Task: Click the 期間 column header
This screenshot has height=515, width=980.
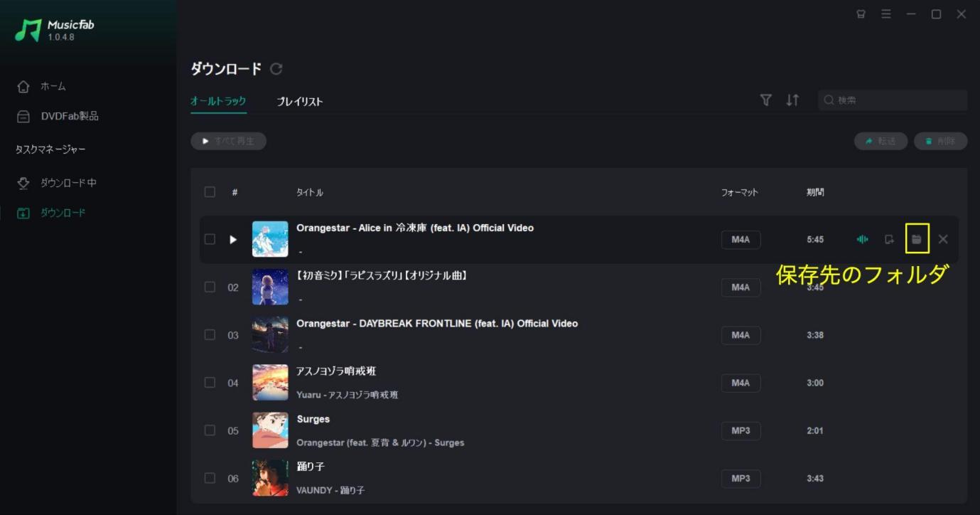Action: [815, 192]
